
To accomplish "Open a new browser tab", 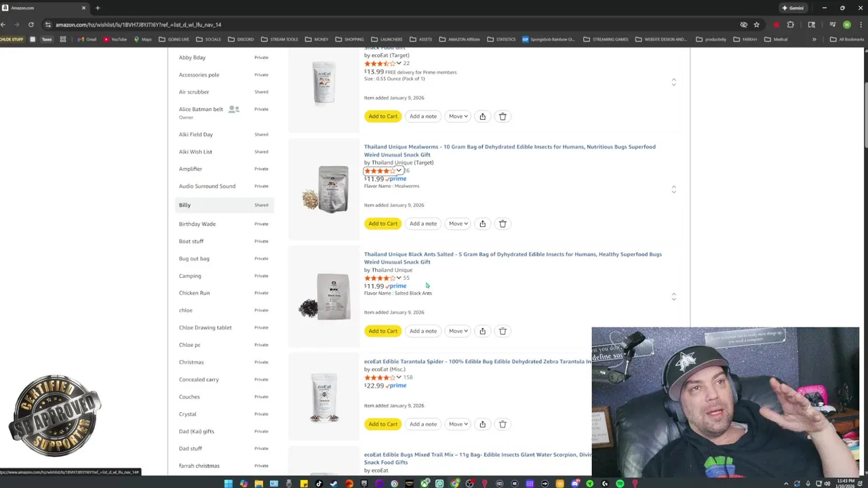I will pyautogui.click(x=98, y=8).
